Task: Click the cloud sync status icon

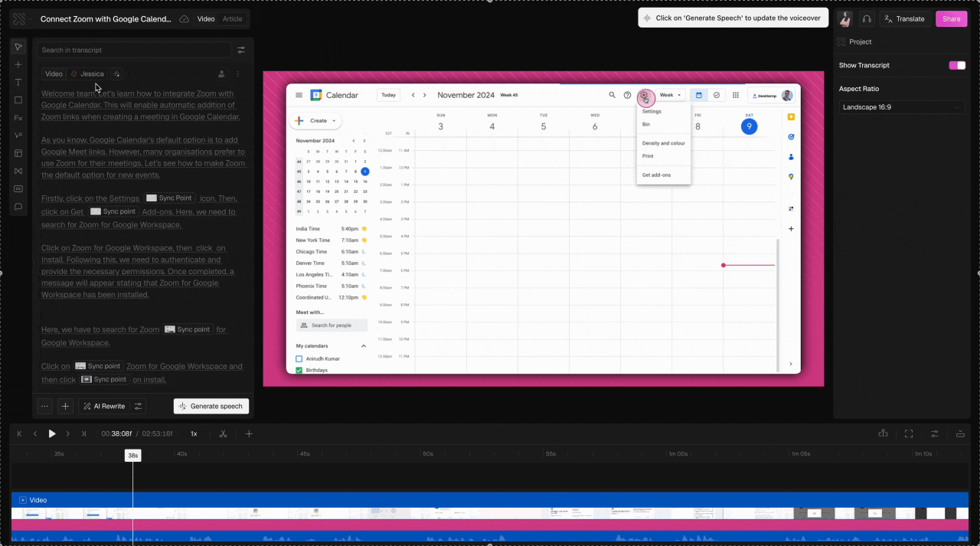Action: coord(184,19)
